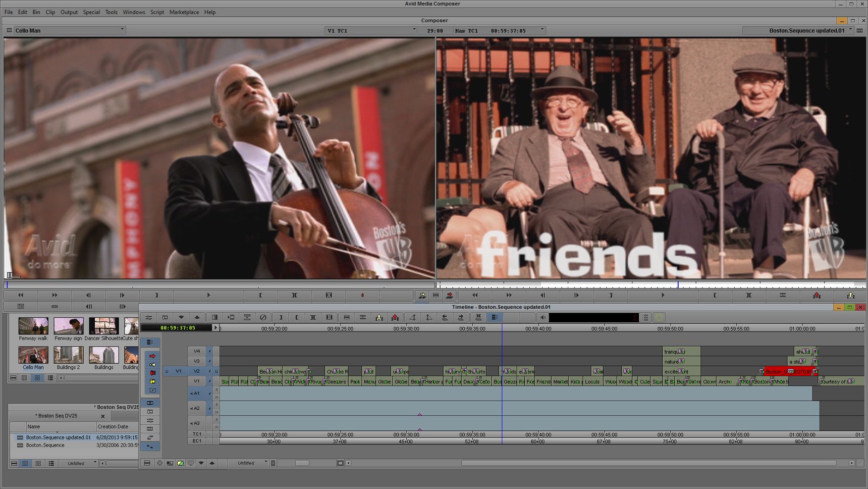Play the source monitor clip

click(208, 295)
